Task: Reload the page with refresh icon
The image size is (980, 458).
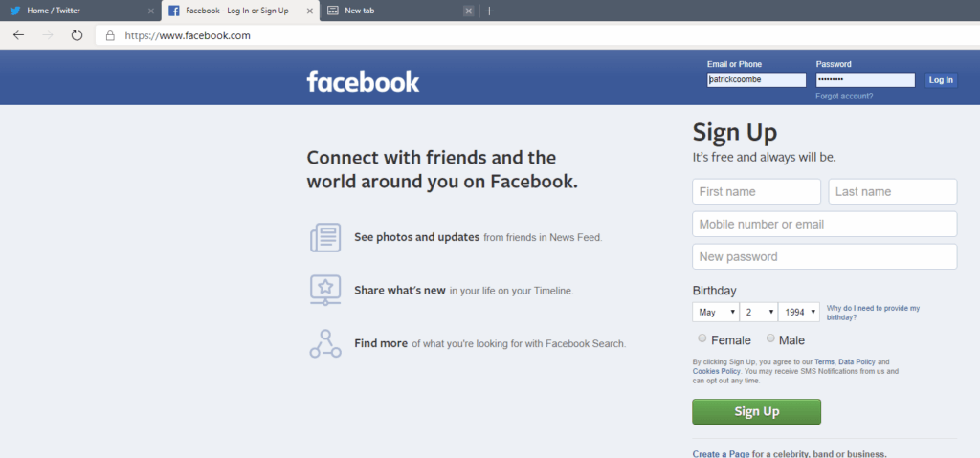Action: click(77, 35)
